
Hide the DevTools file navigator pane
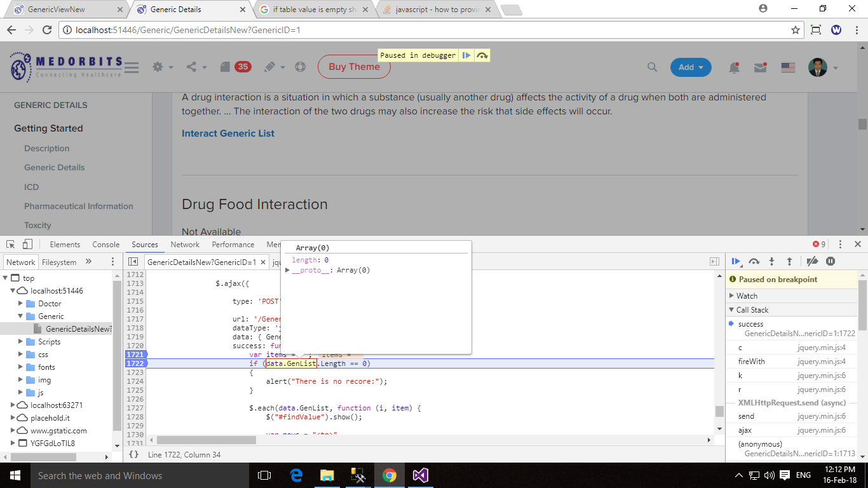133,262
